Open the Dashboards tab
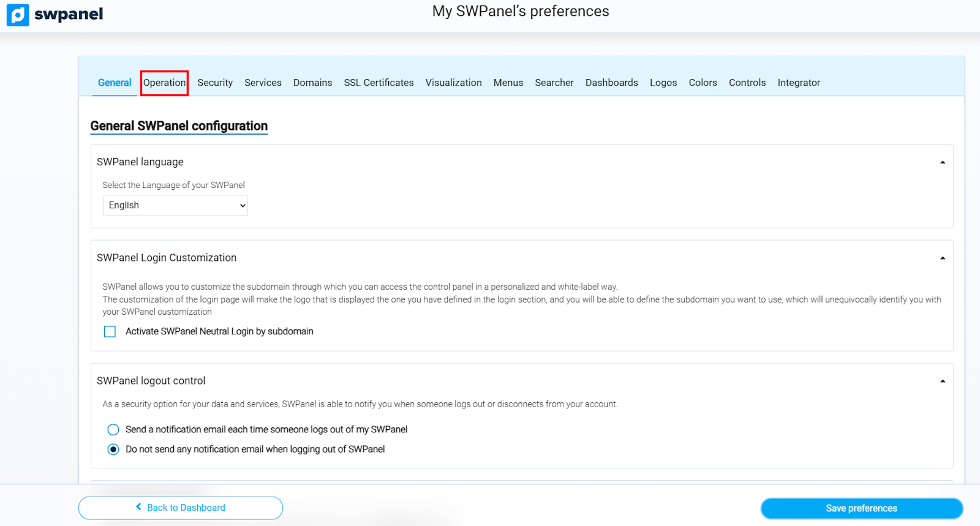 tap(611, 83)
